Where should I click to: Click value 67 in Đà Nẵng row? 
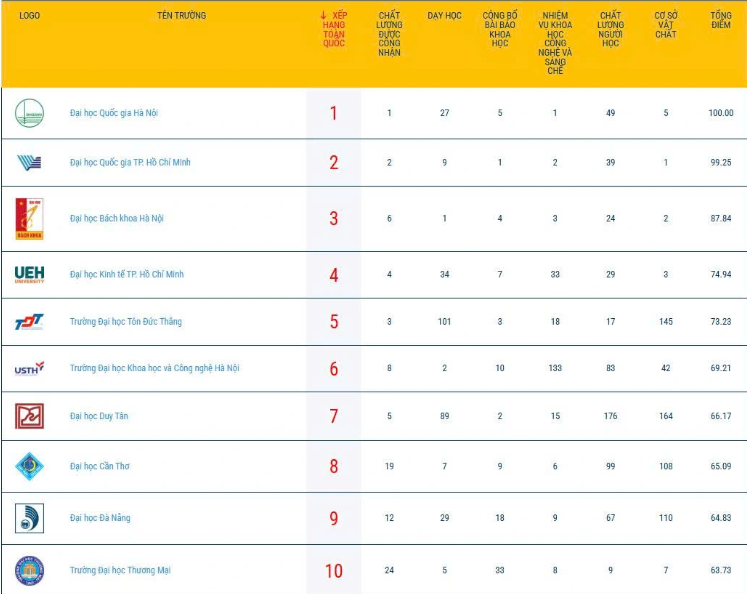point(610,518)
